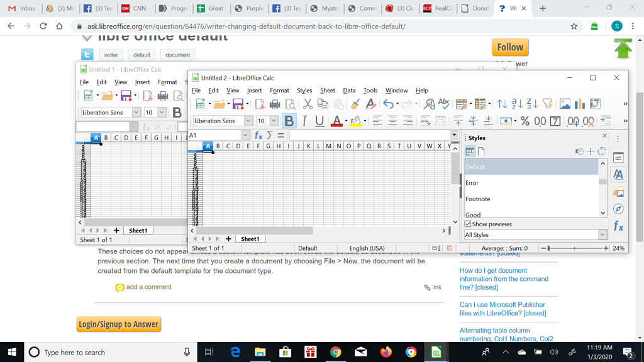Viewport: 644px width, 362px height.
Task: Toggle Bold formatting in Untitled 2
Action: pyautogui.click(x=290, y=121)
